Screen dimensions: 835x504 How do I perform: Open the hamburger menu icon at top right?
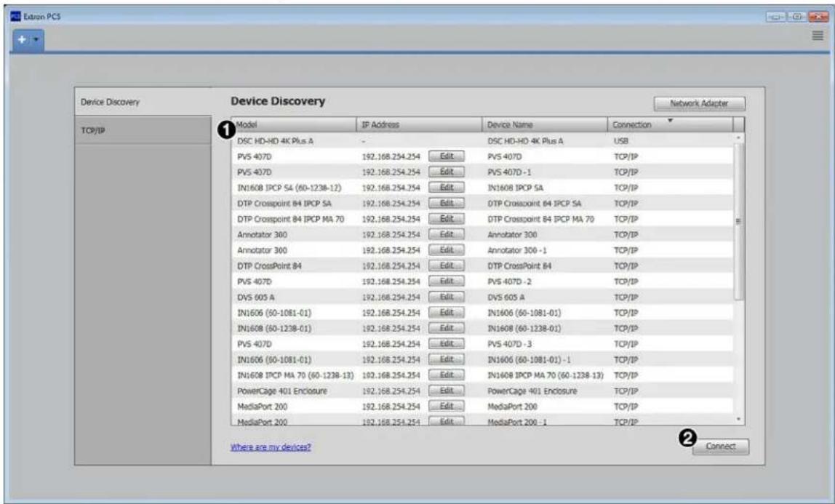pos(818,36)
